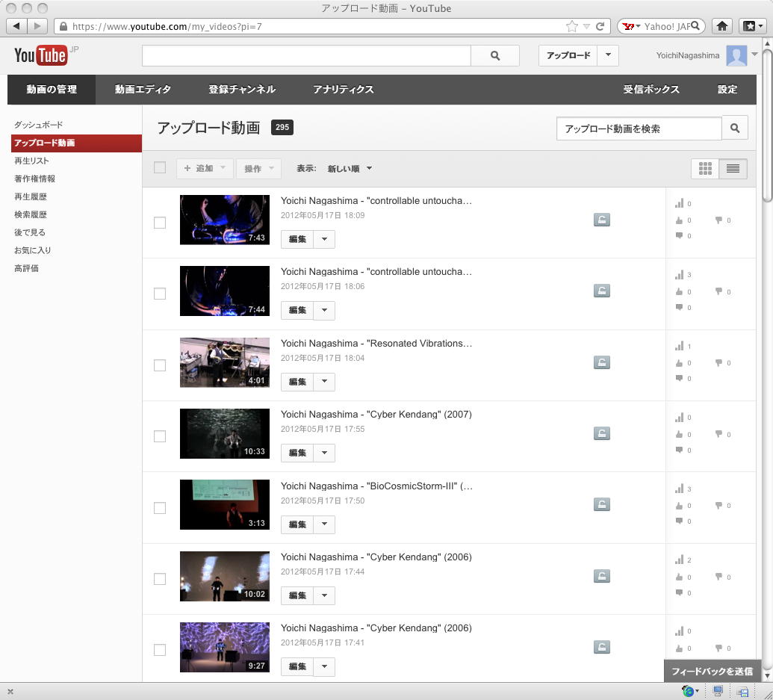Open 再生履歴 sidebar link

31,196
